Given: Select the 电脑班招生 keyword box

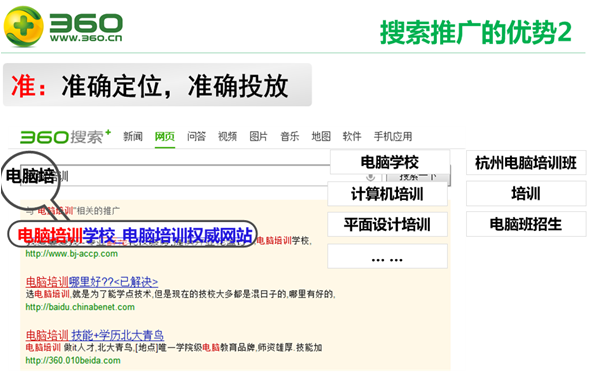Looking at the screenshot, I should [526, 224].
